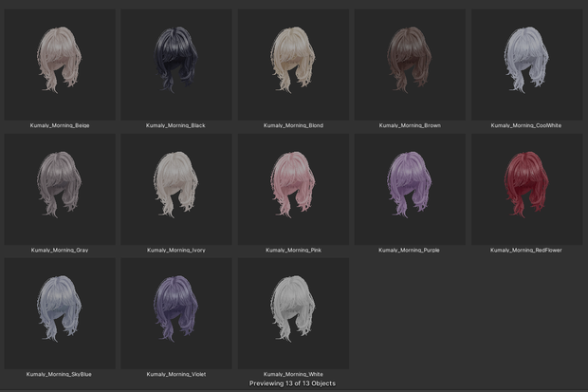Select the Kumaly_Morning_Black hair preview
588x392 pixels.
coord(176,65)
